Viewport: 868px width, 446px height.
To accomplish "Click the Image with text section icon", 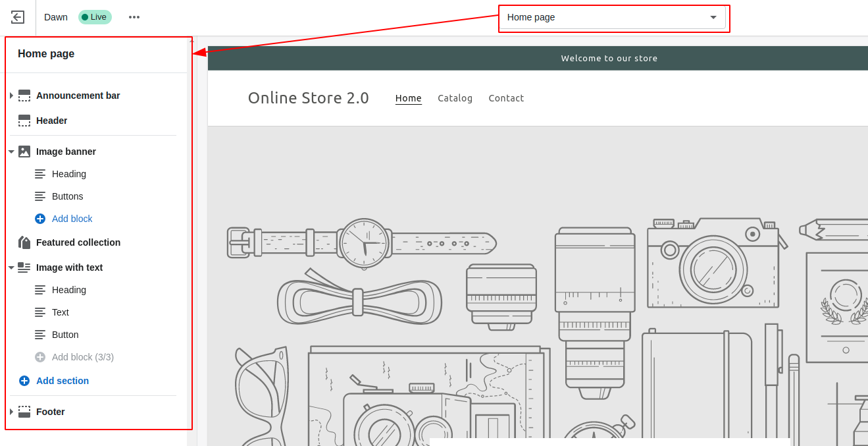I will click(x=24, y=267).
